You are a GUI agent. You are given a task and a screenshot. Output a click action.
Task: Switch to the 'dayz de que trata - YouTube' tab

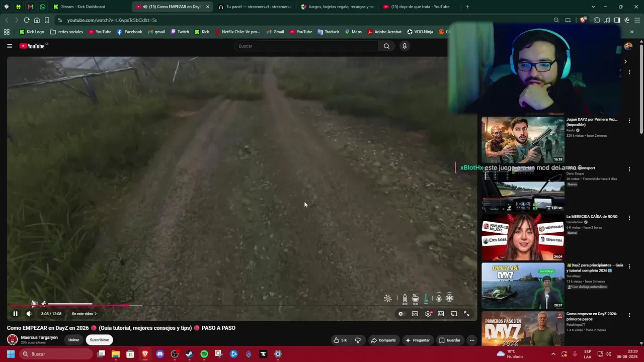point(420,7)
